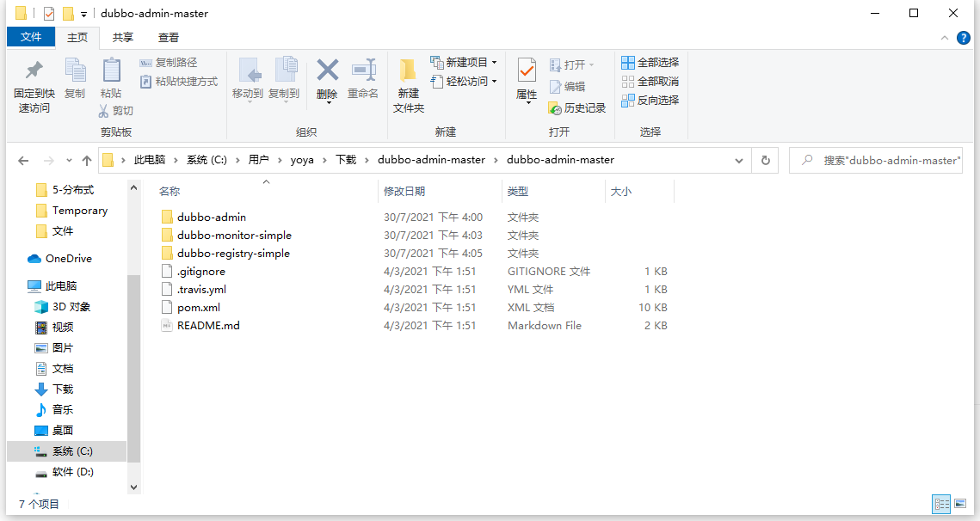Click the Paste (粘贴) clipboard icon

tap(111, 70)
